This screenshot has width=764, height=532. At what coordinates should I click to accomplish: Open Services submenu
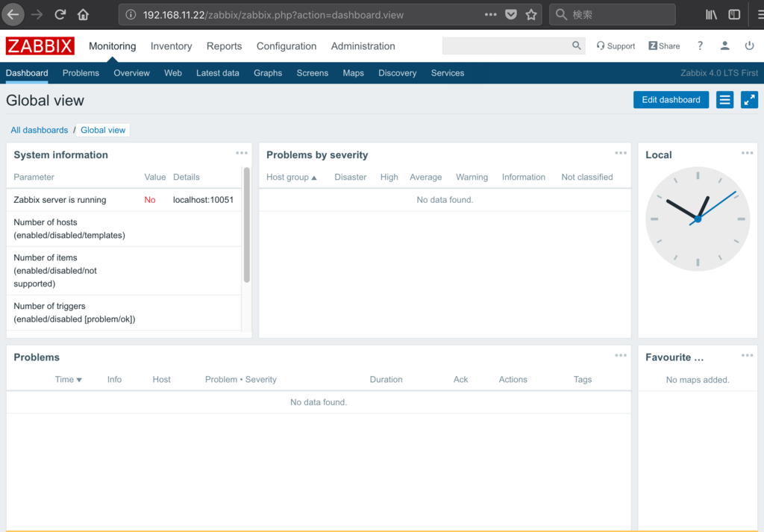(448, 73)
